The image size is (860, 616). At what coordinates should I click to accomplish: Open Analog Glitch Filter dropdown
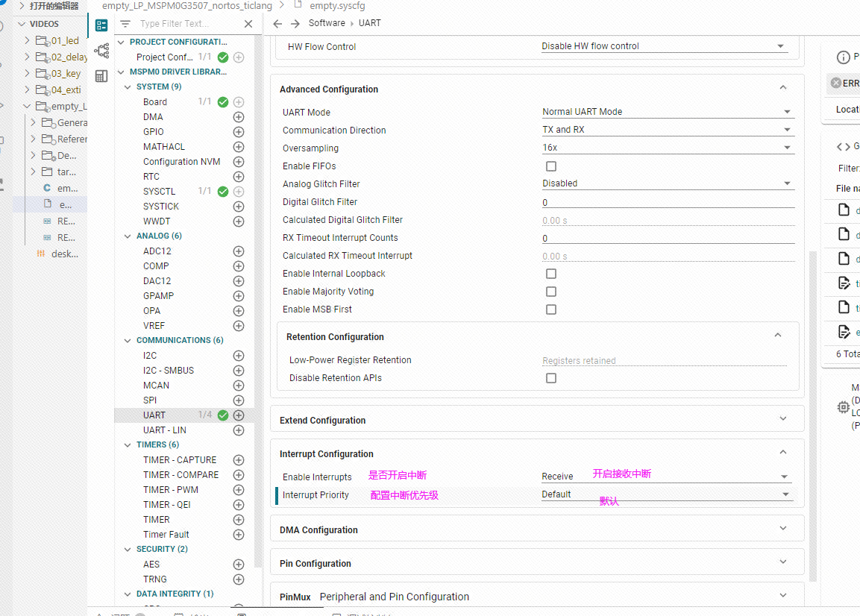point(668,183)
